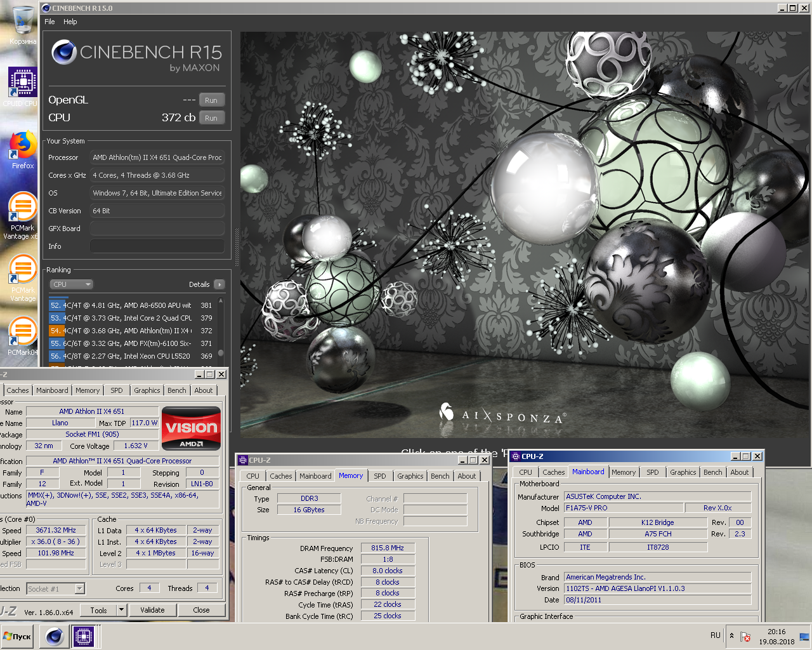Switch to CPU tab in right CPU-Z window
The width and height of the screenshot is (812, 650).
pos(526,472)
